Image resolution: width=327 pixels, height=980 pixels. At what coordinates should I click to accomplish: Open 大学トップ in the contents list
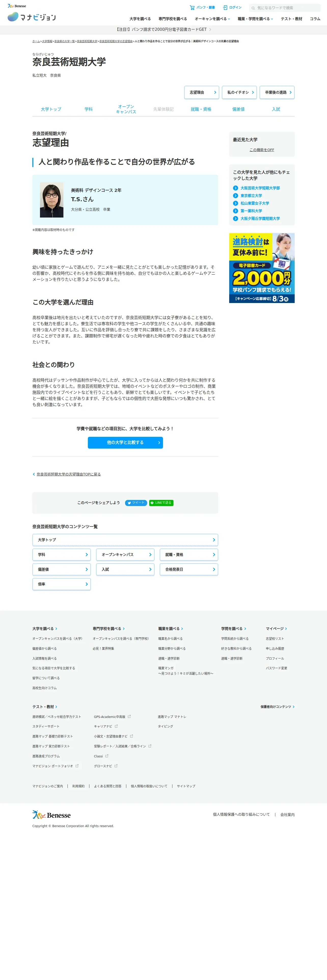[125, 540]
